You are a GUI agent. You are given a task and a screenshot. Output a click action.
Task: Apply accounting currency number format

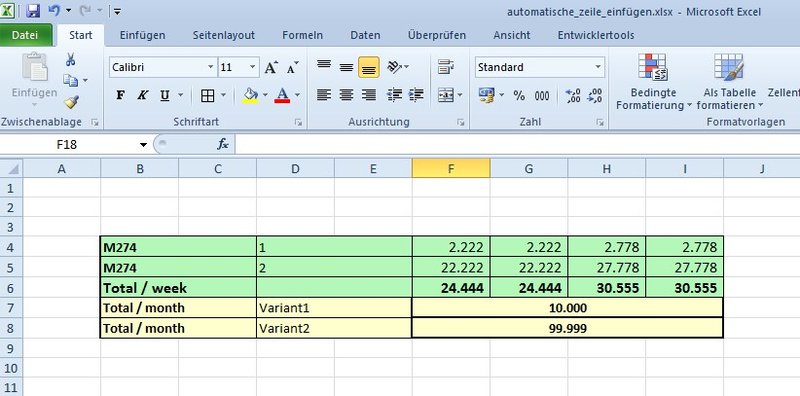[x=487, y=95]
